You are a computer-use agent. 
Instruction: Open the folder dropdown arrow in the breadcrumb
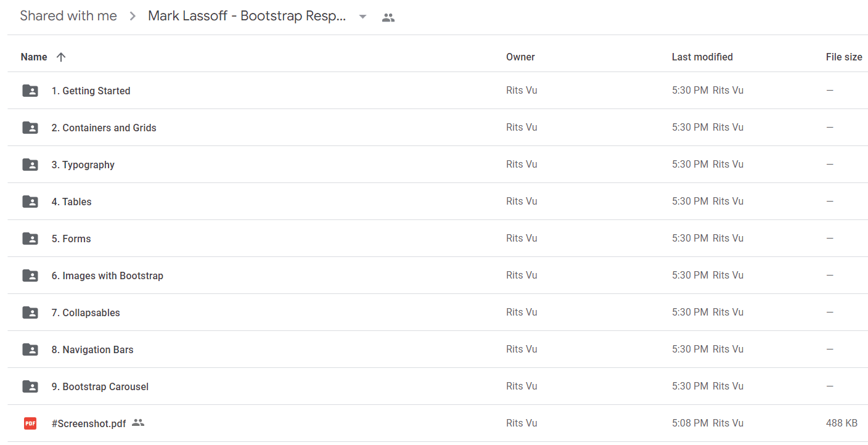coord(363,17)
